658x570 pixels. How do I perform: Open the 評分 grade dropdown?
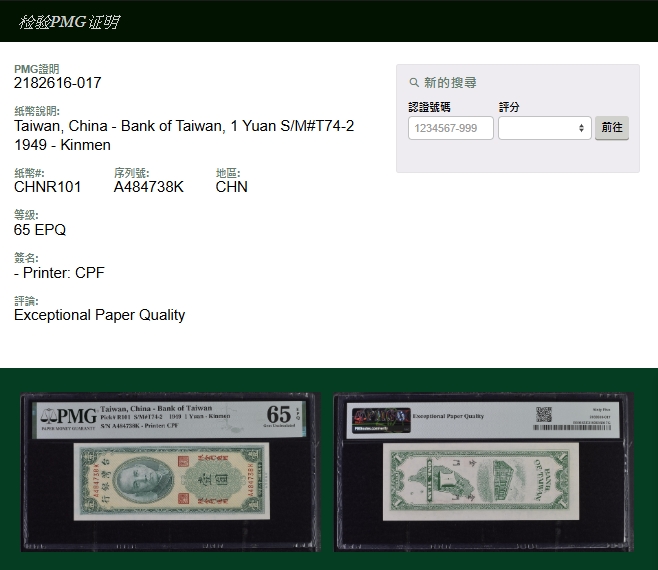click(544, 128)
